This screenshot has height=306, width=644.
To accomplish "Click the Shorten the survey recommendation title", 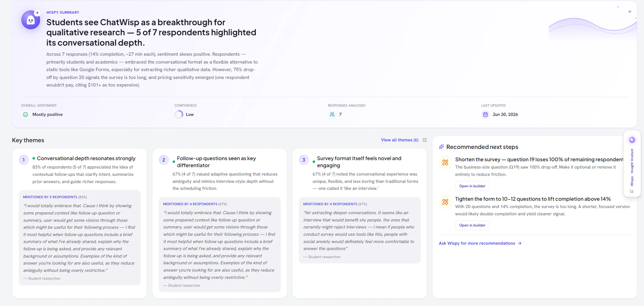I will tap(539, 160).
